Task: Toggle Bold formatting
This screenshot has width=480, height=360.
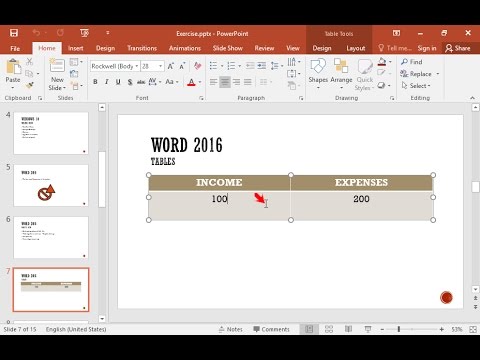Action: pyautogui.click(x=95, y=82)
